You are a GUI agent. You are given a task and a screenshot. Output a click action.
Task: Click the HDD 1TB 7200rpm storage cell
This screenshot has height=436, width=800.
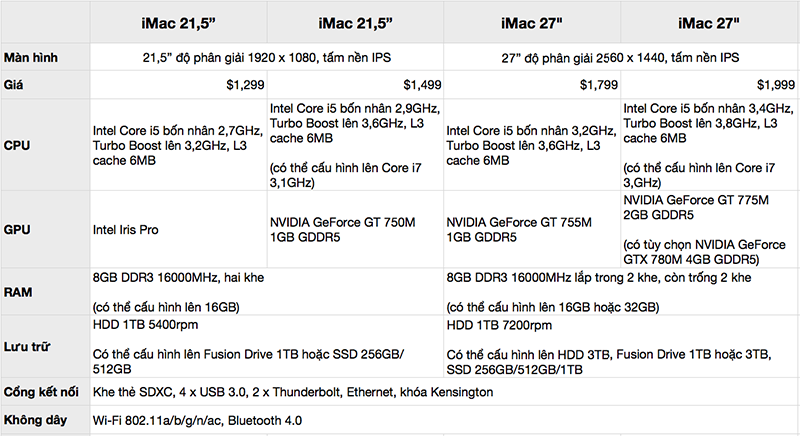[503, 327]
